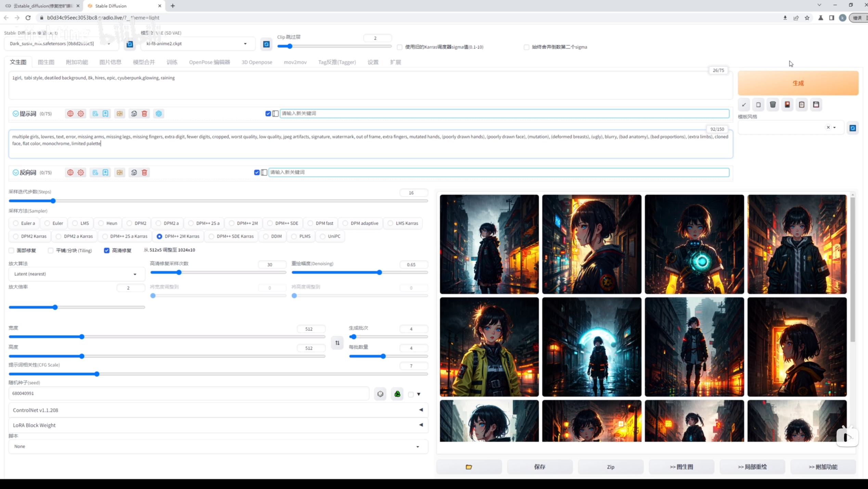Open the 脚本 None dropdown
Image resolution: width=868 pixels, height=489 pixels.
tap(218, 446)
